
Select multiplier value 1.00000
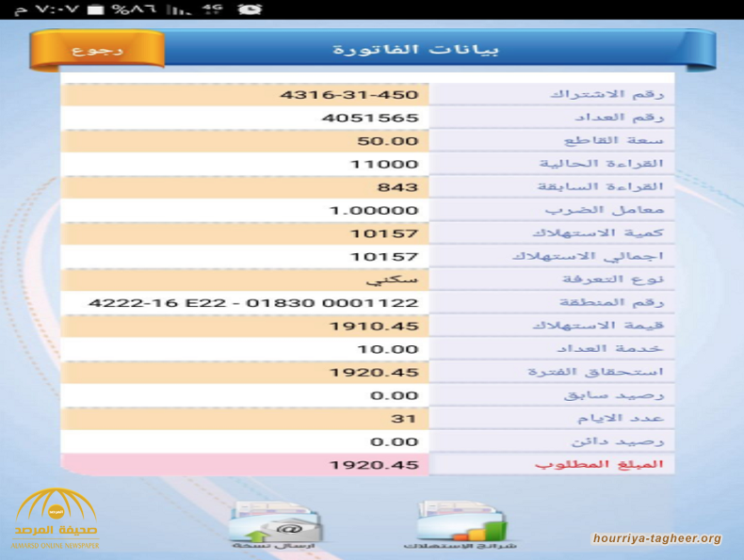[374, 211]
